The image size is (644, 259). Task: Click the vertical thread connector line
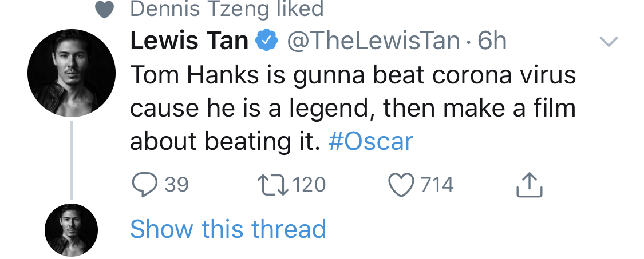(71, 160)
